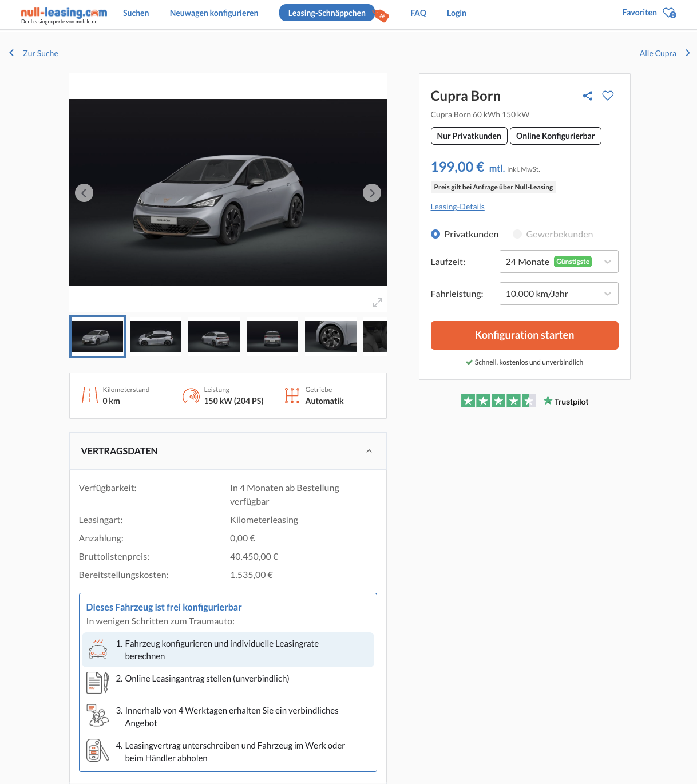The height and width of the screenshot is (784, 697).
Task: Click the share icon next to Cupra Born
Action: (x=588, y=96)
